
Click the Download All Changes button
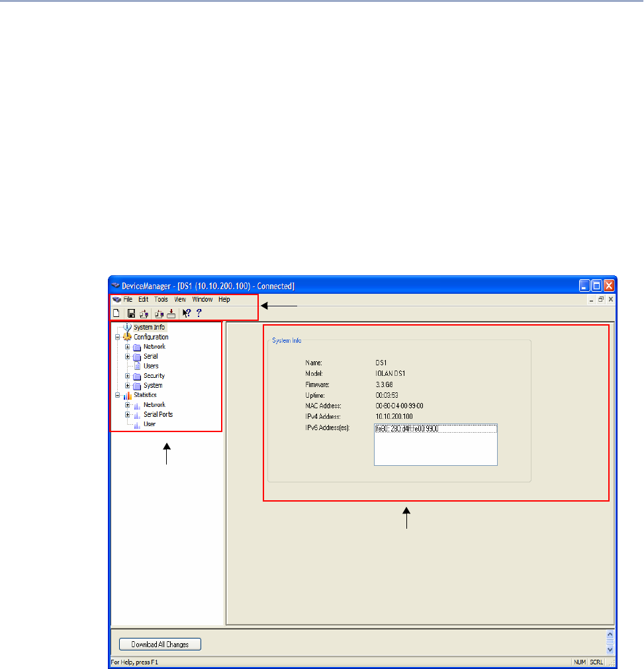coord(160,645)
